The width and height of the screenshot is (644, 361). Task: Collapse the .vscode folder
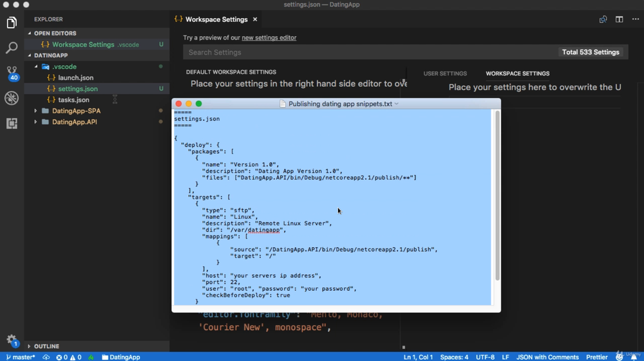click(x=64, y=66)
